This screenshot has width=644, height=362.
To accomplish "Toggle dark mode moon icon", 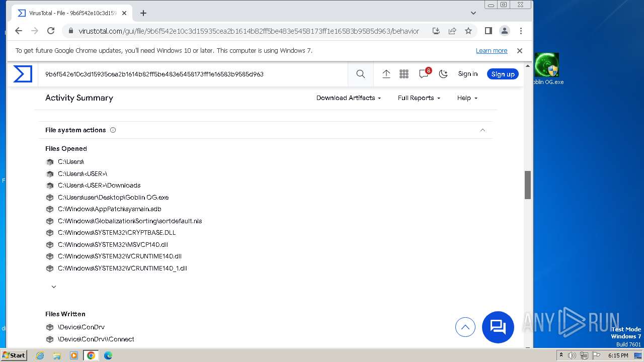I will pos(443,74).
